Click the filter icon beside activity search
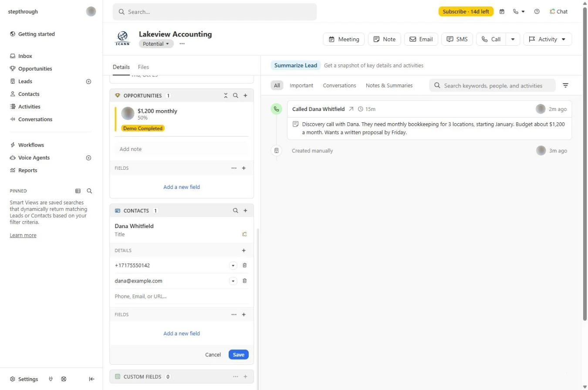Screen dimensions: 588x390 [x=565, y=85]
